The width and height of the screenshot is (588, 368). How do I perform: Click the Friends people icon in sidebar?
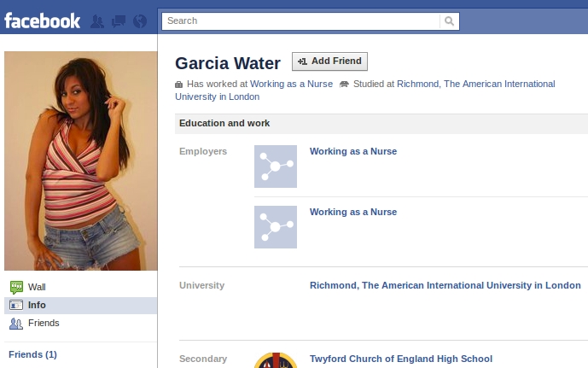click(x=16, y=324)
